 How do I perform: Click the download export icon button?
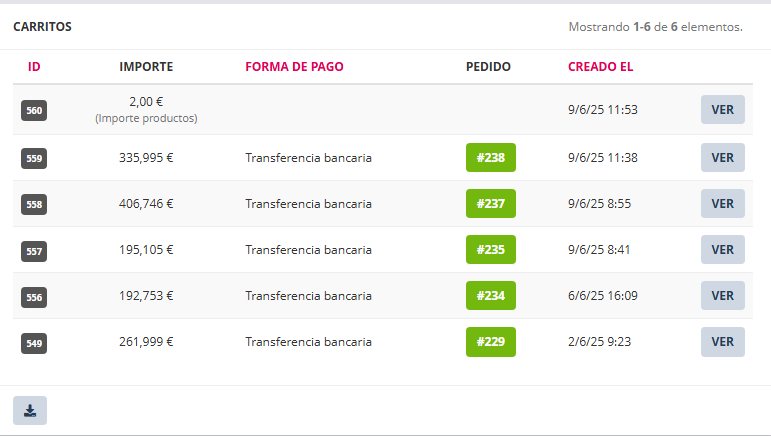30,410
